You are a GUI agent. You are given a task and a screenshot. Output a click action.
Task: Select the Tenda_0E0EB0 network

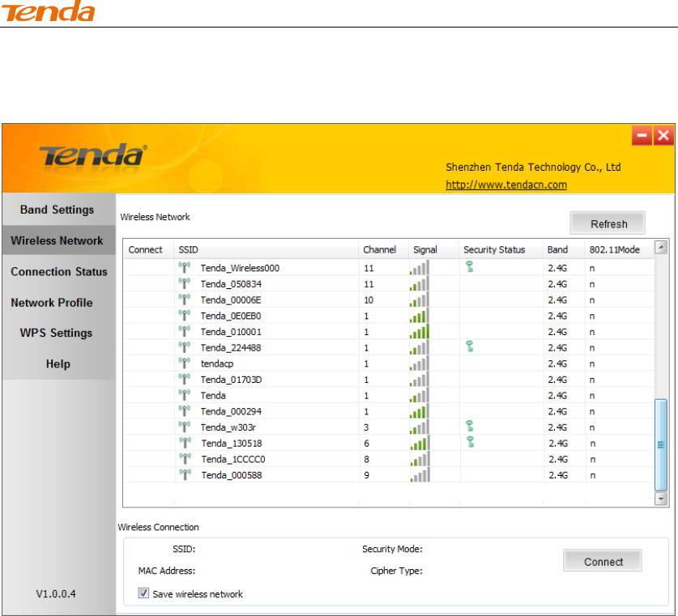coord(389,316)
